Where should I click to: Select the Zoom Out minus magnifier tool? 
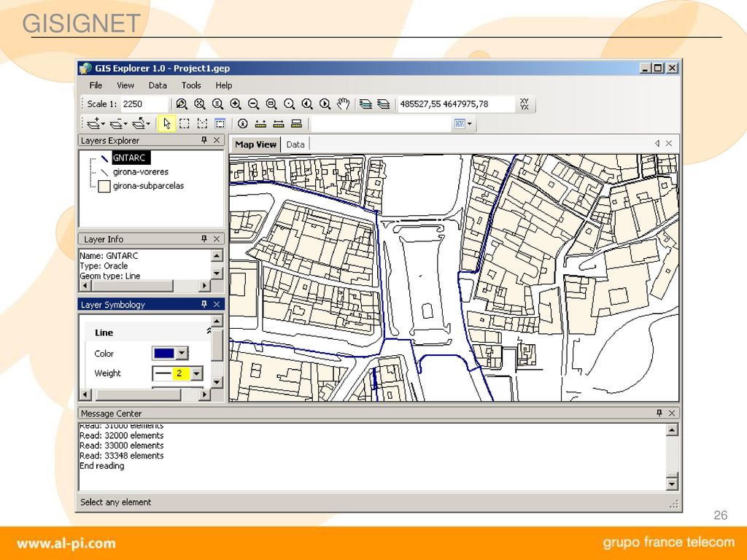click(253, 104)
